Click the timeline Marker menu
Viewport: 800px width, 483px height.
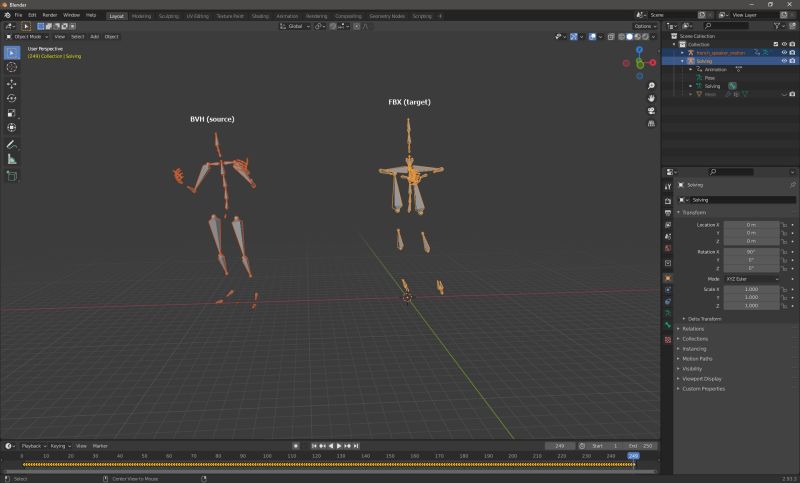100,446
